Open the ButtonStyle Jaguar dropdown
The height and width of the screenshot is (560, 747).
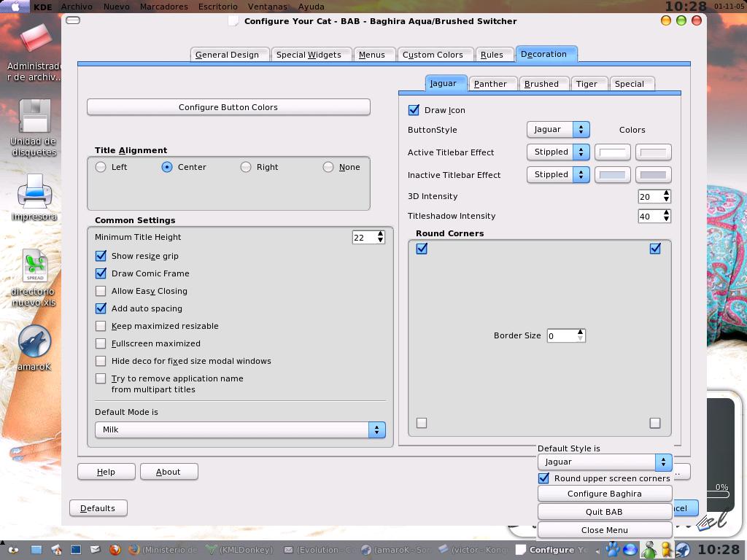(558, 130)
